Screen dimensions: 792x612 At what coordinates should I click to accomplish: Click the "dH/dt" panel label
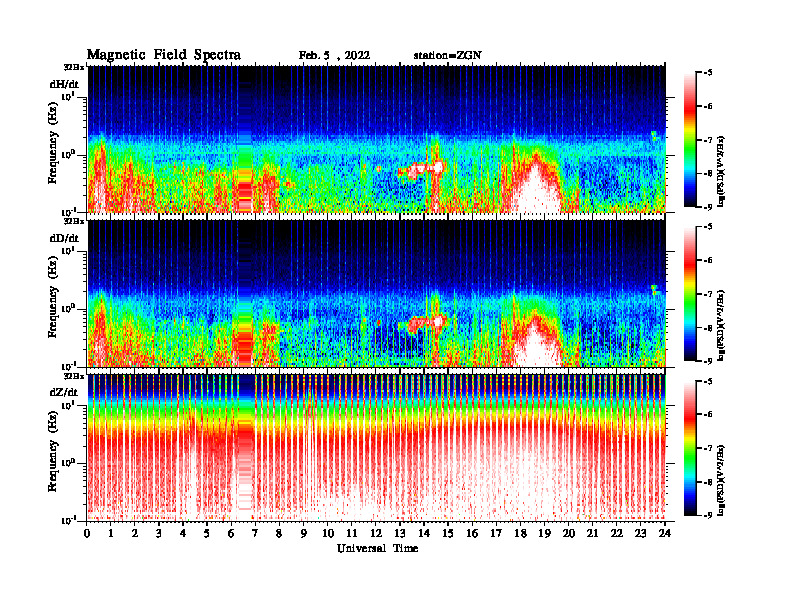pyautogui.click(x=64, y=84)
